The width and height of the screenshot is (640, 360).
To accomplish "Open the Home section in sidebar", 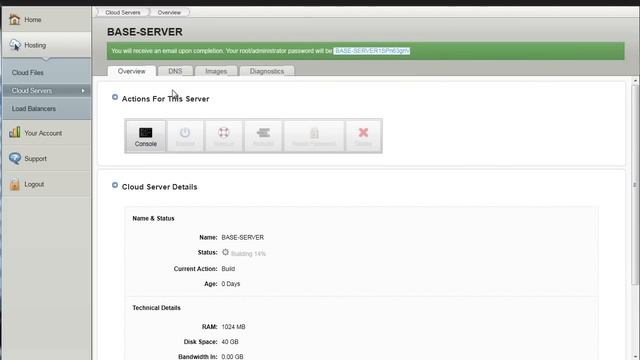I will point(46,19).
